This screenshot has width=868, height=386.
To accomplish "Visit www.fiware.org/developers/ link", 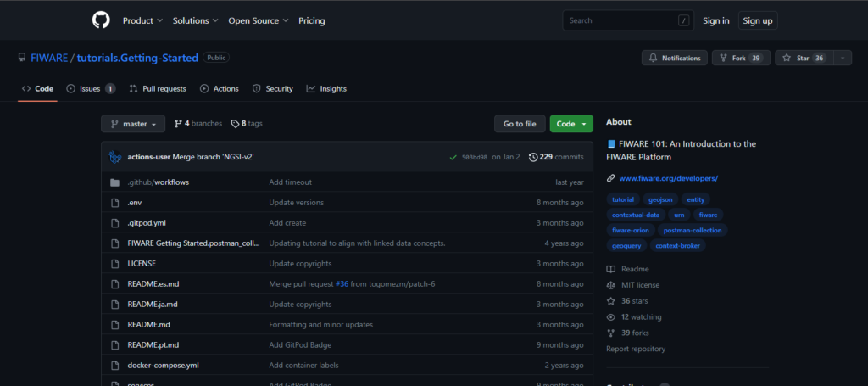I will pos(669,178).
